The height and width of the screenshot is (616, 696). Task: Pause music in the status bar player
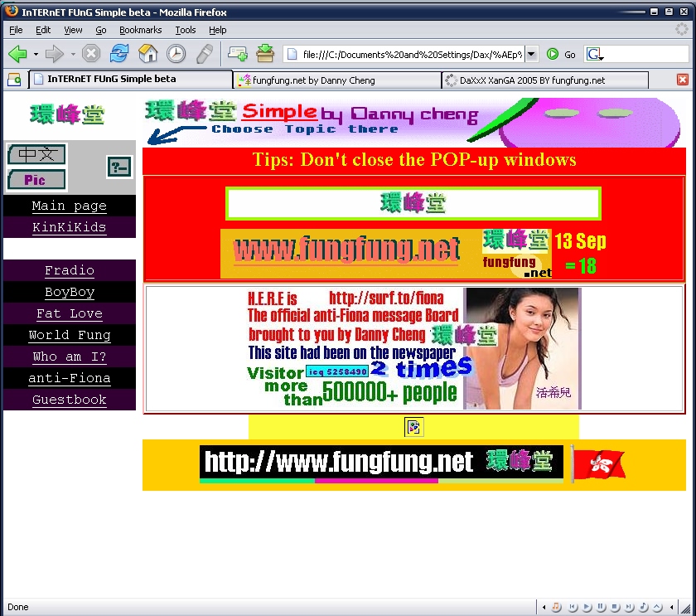(x=601, y=608)
